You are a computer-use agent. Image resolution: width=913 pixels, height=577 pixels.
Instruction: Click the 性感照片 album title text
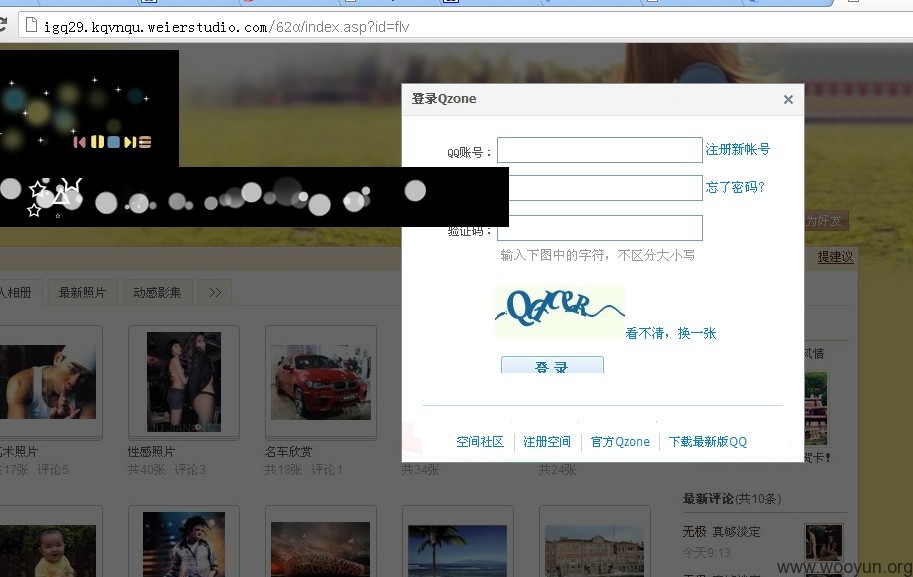(151, 451)
